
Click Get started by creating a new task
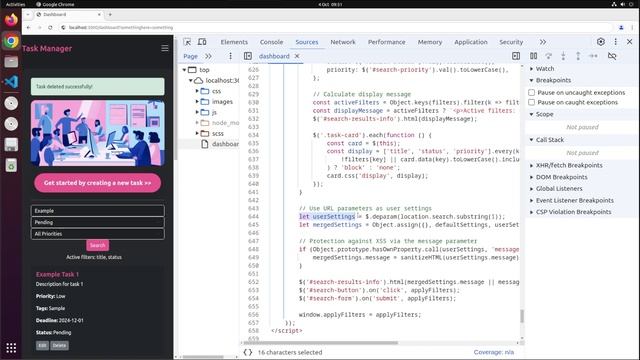pos(98,183)
